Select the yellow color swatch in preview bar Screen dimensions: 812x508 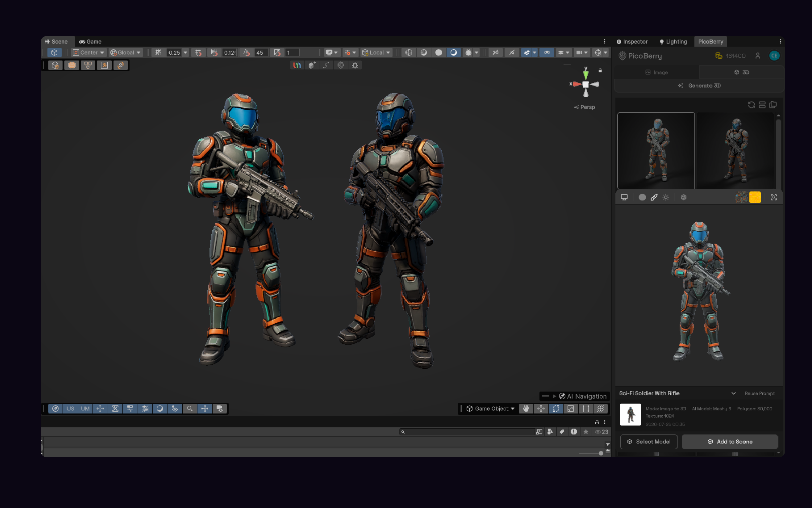755,197
